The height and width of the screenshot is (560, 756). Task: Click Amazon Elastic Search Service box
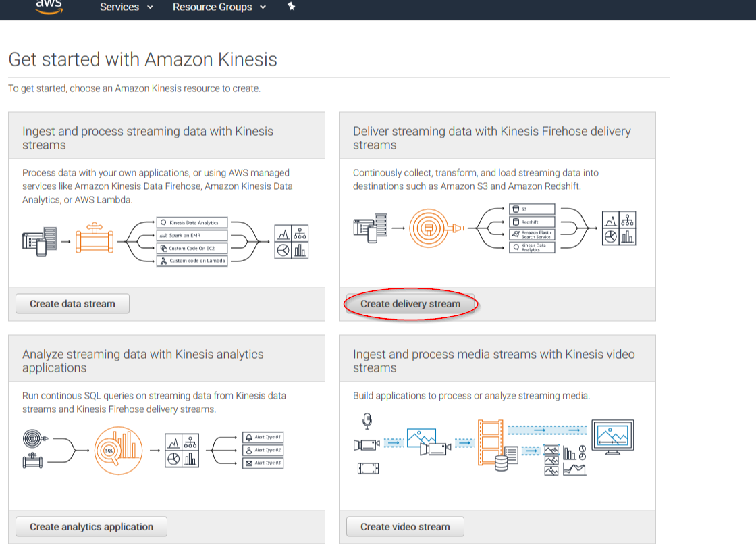533,234
